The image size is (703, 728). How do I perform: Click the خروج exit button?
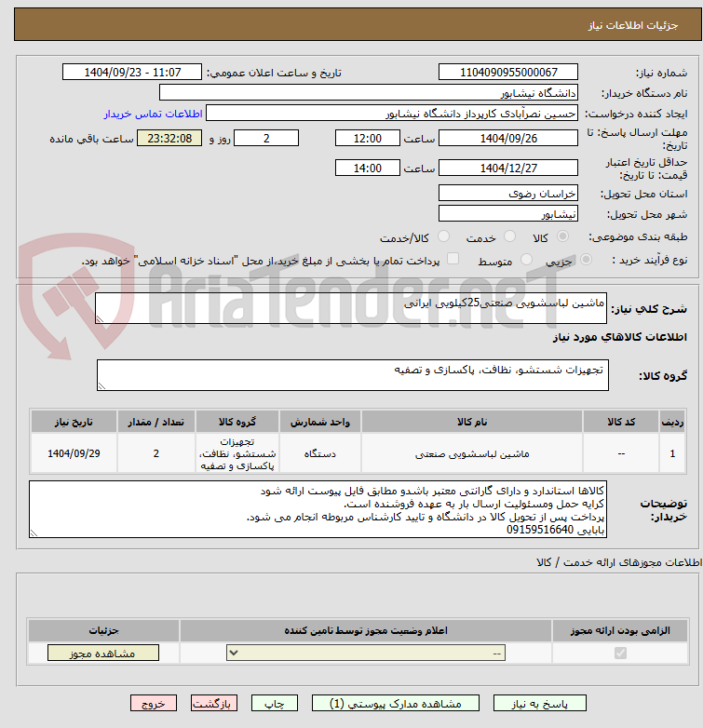154,704
